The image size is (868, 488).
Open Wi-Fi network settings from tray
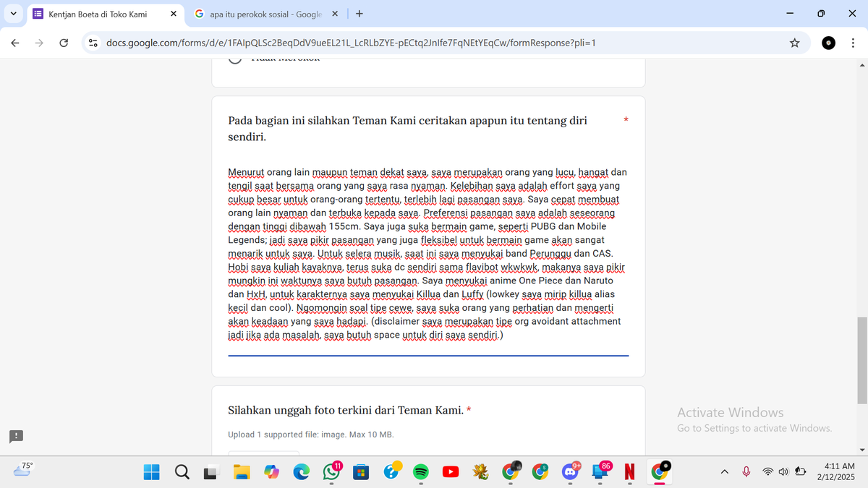pos(767,471)
